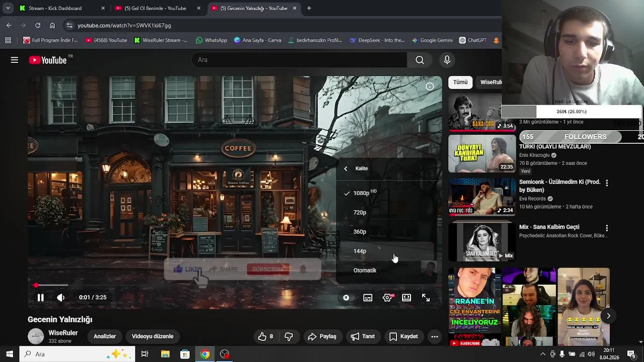Open Ana Sayfa - Canva bookmark
The image size is (644, 362).
pos(258,40)
